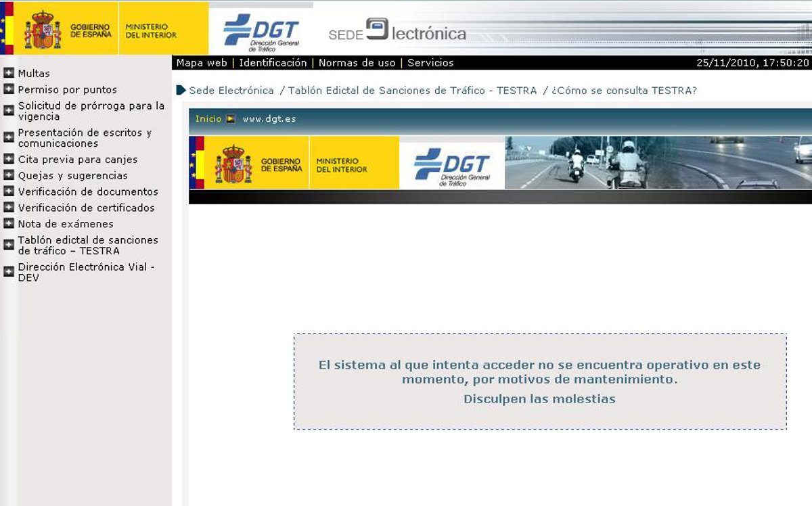Expand Quejas y sugerencias menu entry
Image resolution: width=812 pixels, height=506 pixels.
(72, 176)
